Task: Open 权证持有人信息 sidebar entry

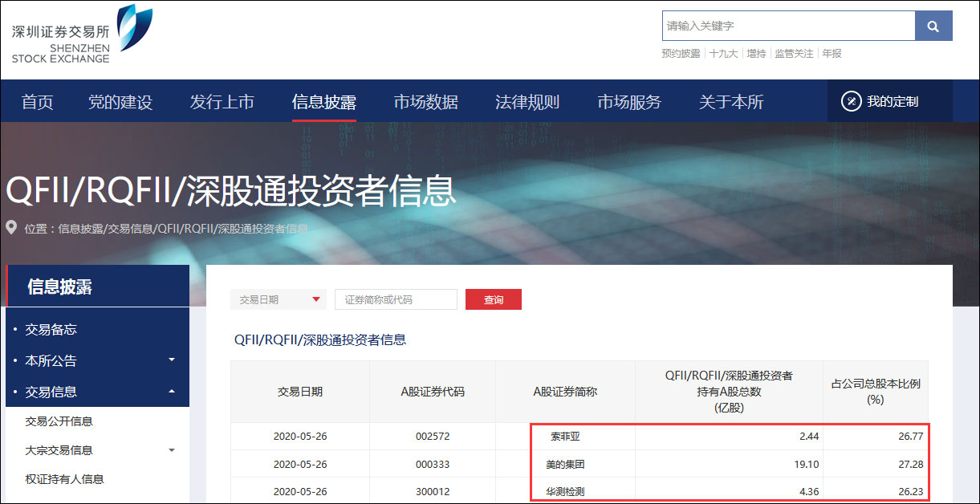Action: click(64, 479)
